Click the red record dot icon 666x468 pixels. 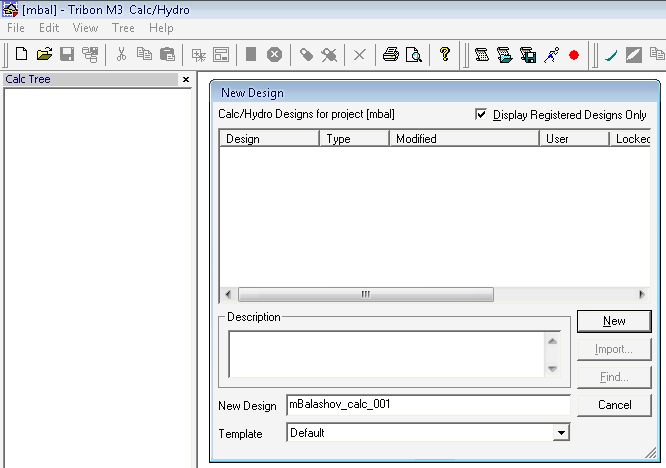tap(574, 55)
